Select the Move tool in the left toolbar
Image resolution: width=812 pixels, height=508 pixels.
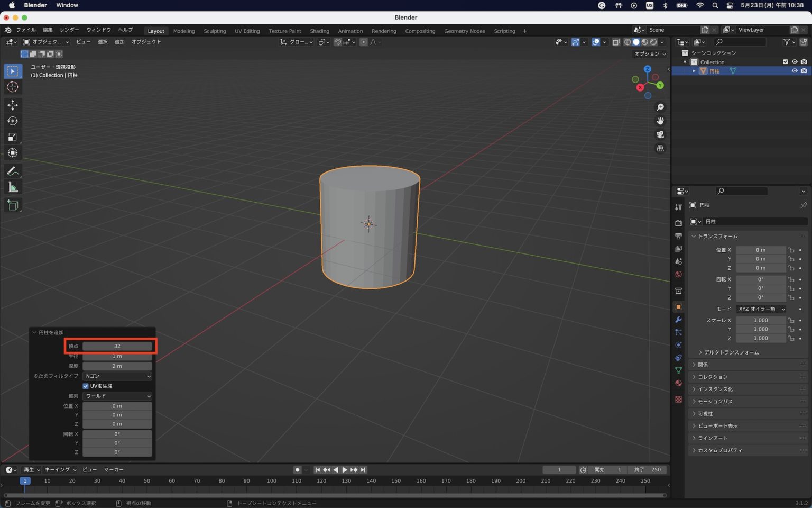(13, 105)
